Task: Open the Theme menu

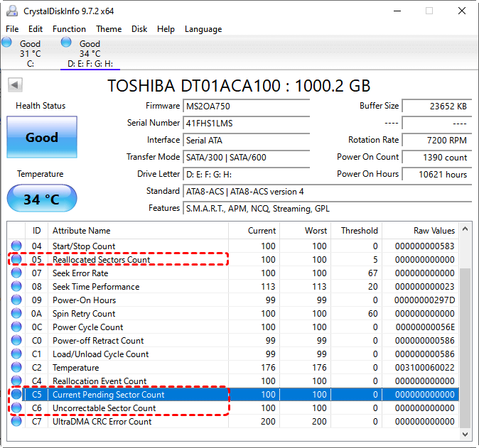Action: click(109, 29)
